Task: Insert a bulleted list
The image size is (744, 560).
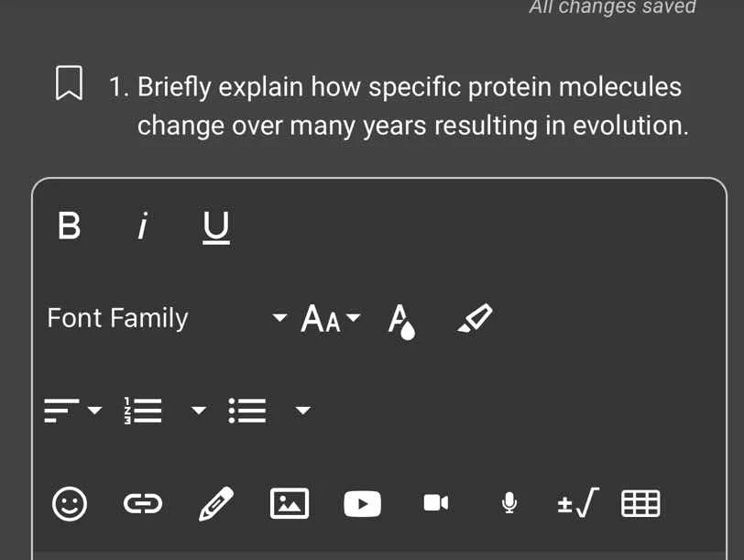Action: coord(246,410)
